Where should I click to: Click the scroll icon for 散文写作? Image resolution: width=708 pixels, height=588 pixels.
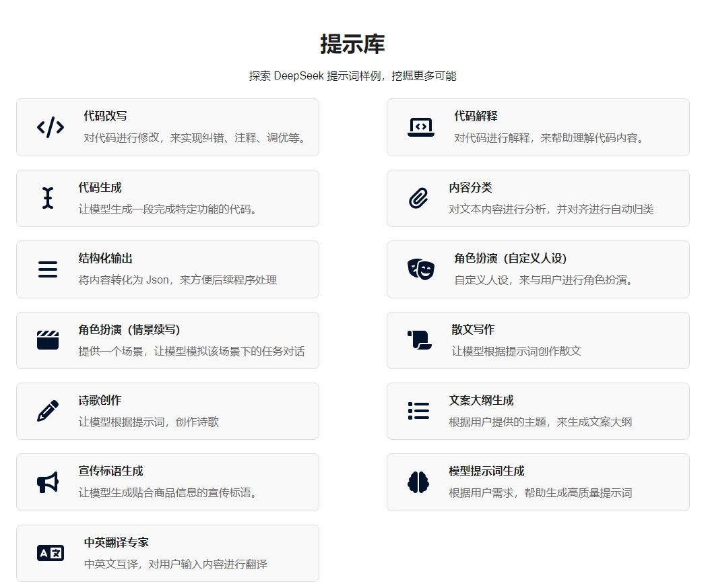[x=418, y=340]
